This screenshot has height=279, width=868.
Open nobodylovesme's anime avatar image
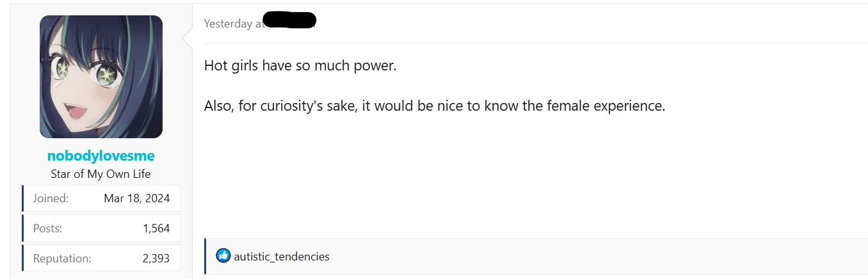point(101,77)
